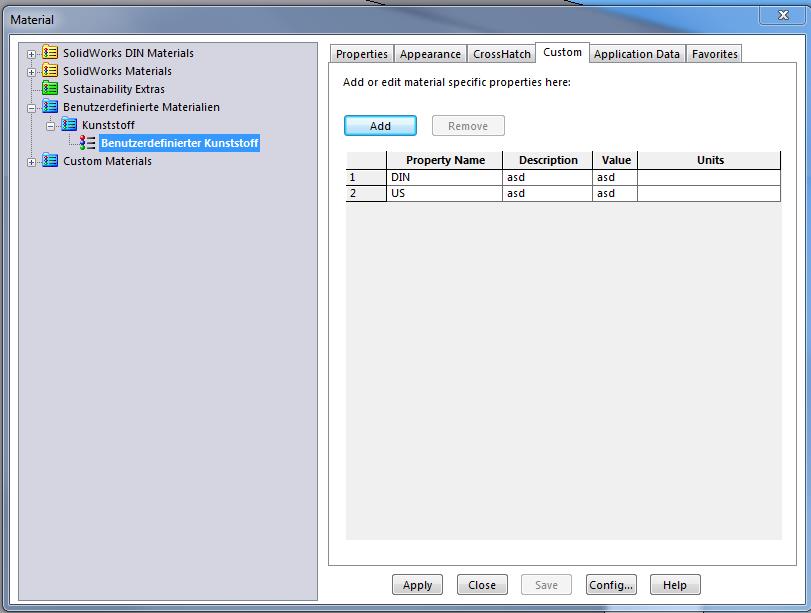Click the Remove button
Screen dimensions: 811x613
pyautogui.click(x=468, y=126)
